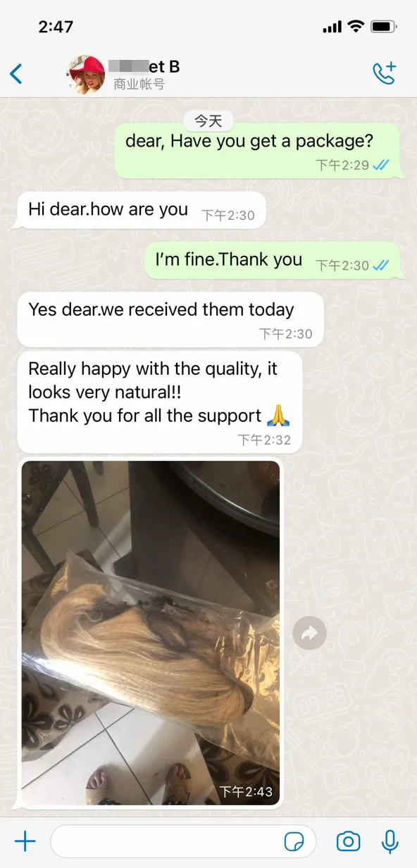
Task: Tap the forward arrow beside the photo
Action: point(310,633)
